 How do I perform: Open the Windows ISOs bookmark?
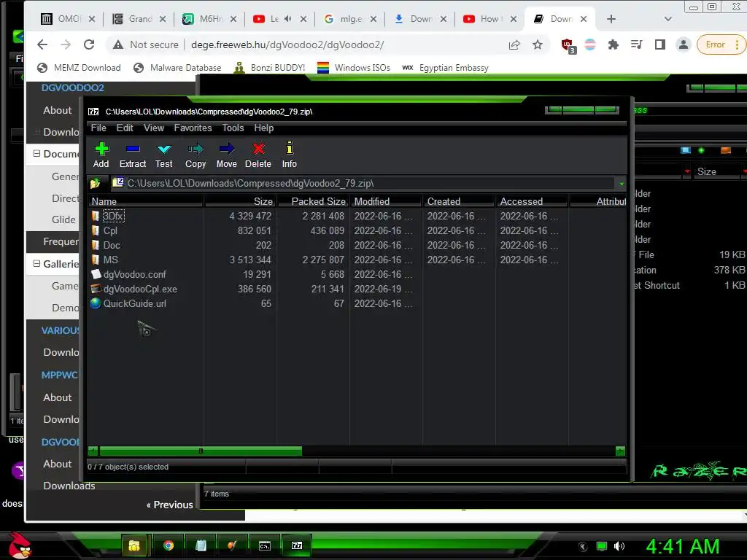point(354,68)
